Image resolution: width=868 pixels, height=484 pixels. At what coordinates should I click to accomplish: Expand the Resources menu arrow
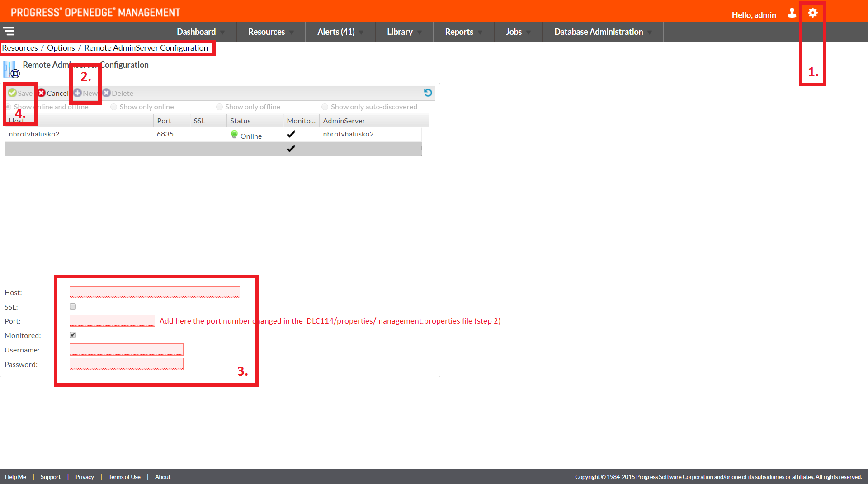pyautogui.click(x=292, y=33)
